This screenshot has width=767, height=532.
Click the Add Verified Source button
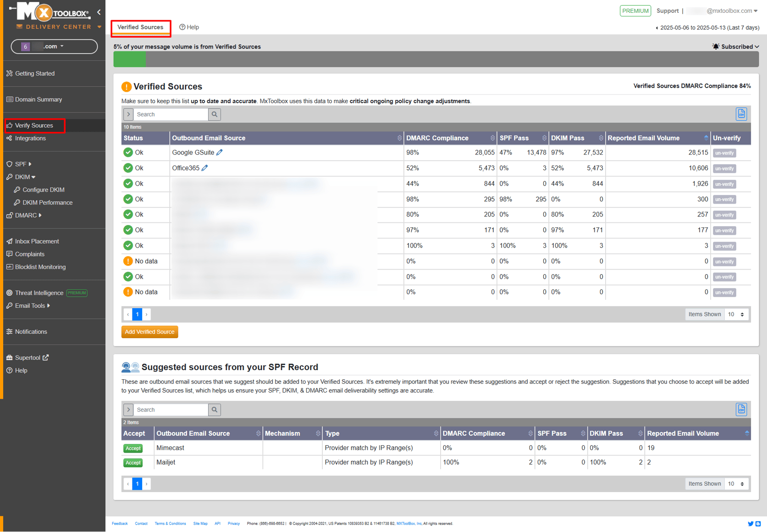pyautogui.click(x=149, y=332)
